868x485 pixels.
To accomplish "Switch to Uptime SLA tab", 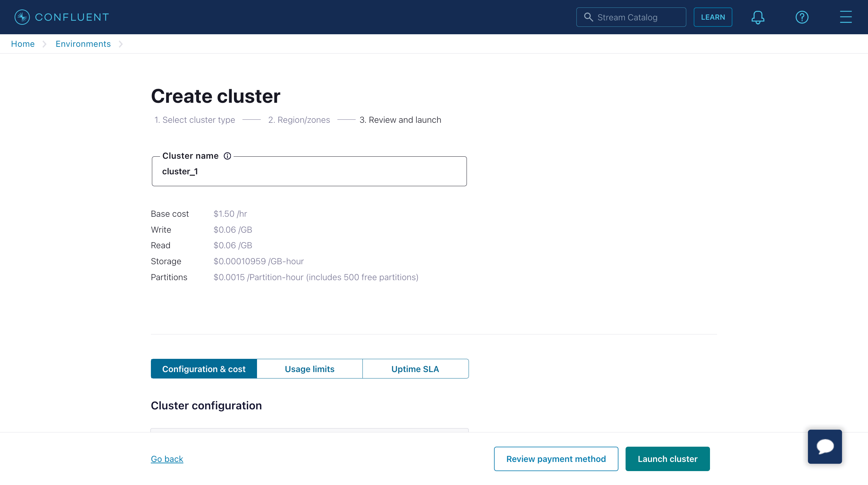I will coord(415,369).
